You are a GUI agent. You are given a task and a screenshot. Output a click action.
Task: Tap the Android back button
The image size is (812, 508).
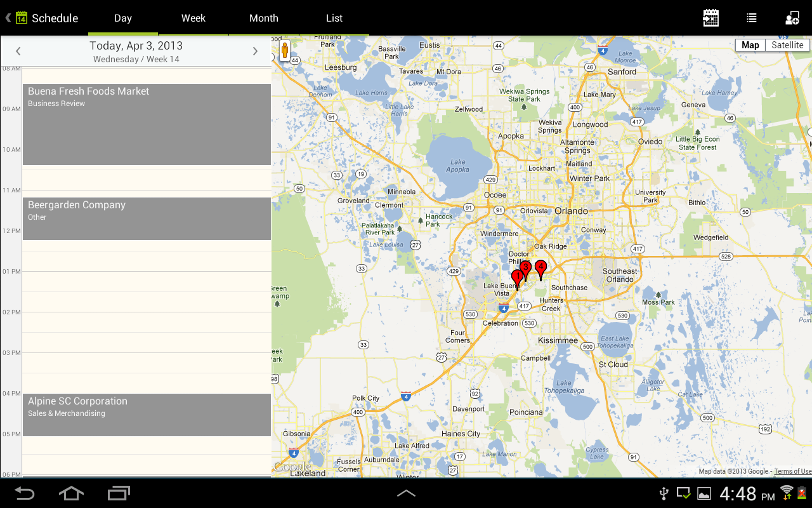(x=24, y=493)
